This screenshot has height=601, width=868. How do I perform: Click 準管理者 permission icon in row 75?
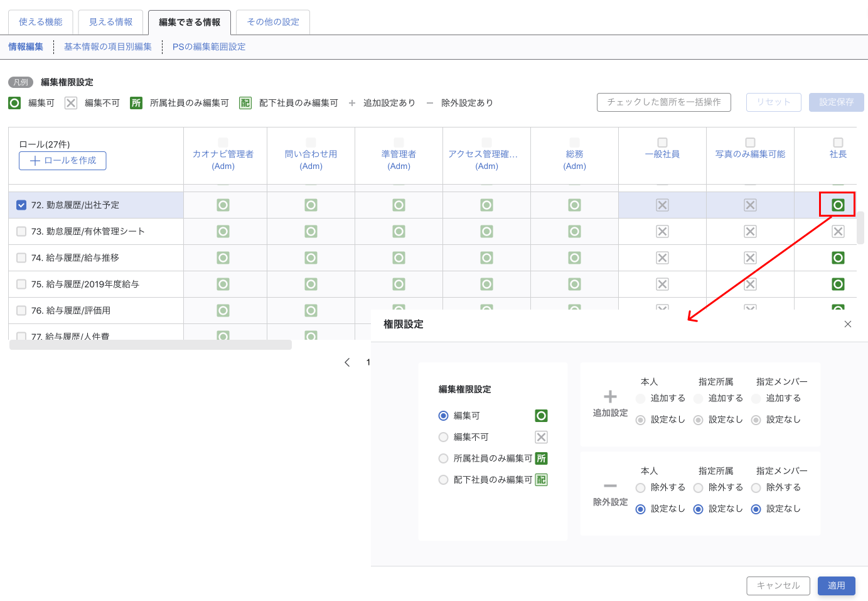point(399,284)
